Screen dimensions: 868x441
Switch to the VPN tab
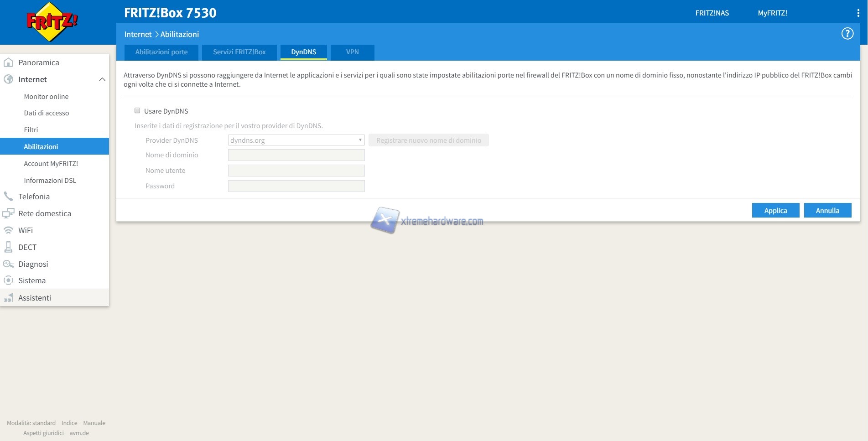pos(352,52)
